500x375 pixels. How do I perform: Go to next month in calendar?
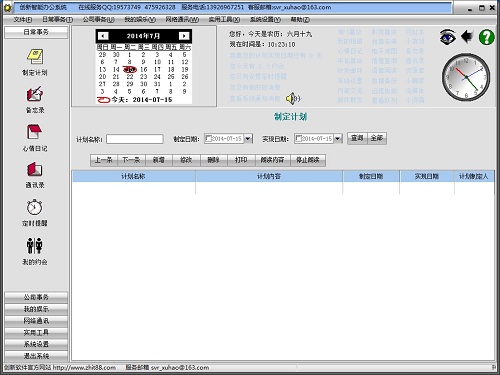coord(184,36)
